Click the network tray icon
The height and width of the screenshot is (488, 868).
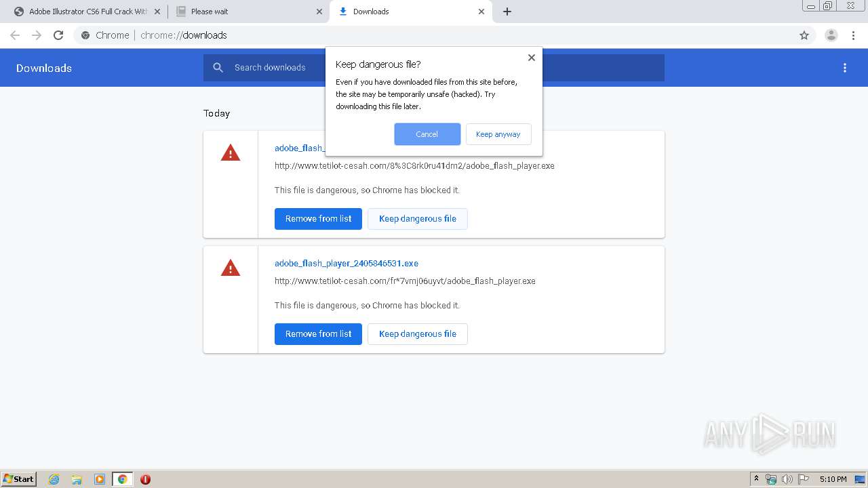click(x=771, y=479)
